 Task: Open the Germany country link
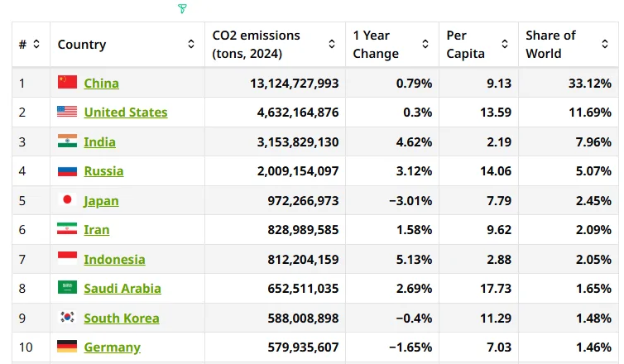click(x=112, y=347)
